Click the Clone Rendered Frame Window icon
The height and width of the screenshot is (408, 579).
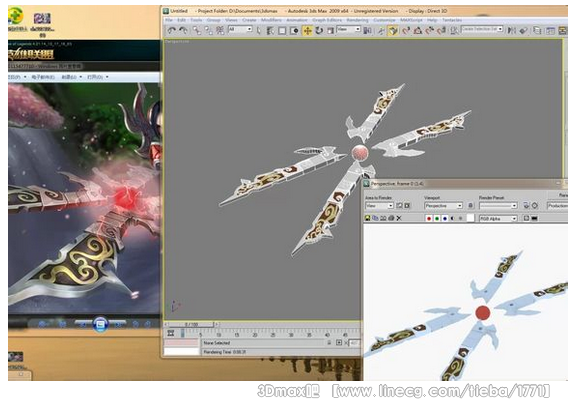(x=383, y=219)
